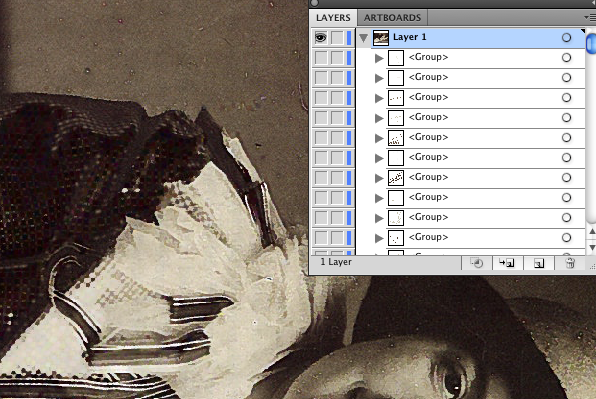The height and width of the screenshot is (399, 596).
Task: Expand the first <Group> disclosure triangle
Action: tap(379, 58)
